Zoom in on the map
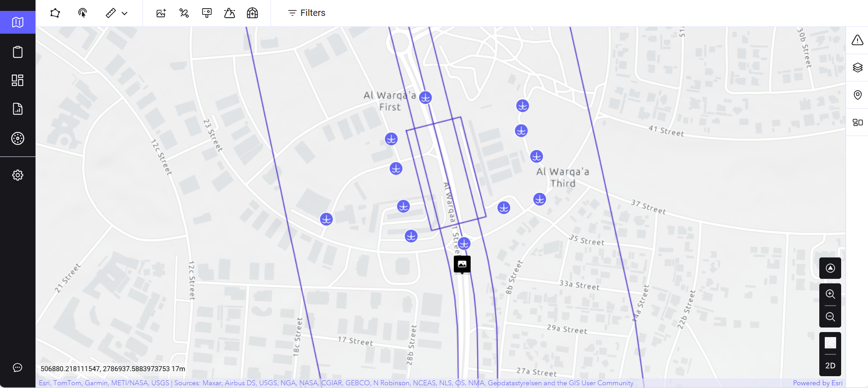This screenshot has height=388, width=868. tap(830, 294)
